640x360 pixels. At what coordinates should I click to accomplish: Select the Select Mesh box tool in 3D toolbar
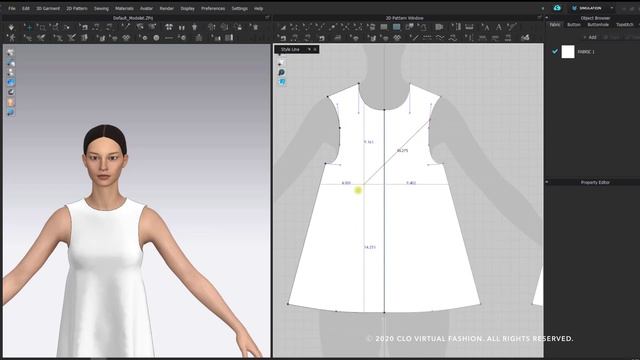(x=42, y=27)
